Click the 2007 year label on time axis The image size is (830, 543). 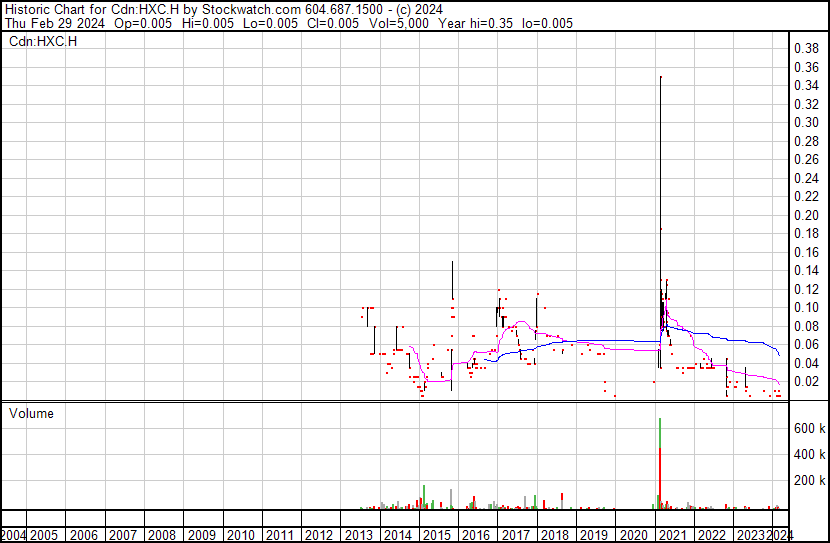[123, 535]
